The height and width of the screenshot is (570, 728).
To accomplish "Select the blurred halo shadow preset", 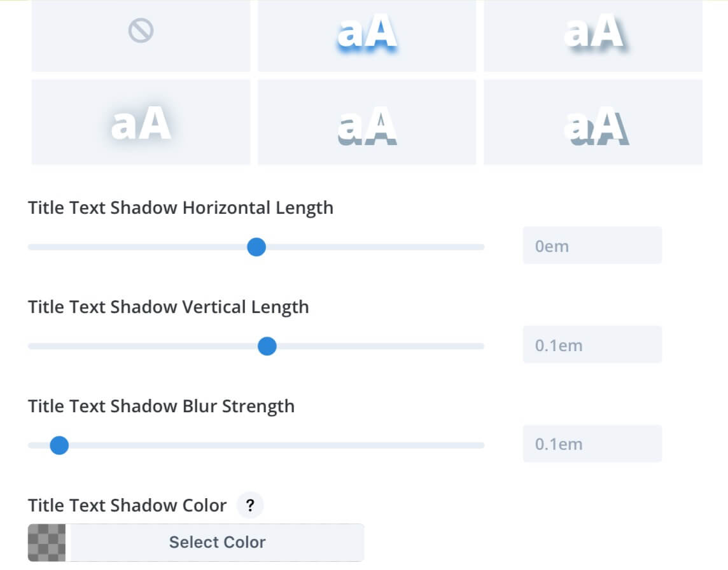I will click(141, 122).
